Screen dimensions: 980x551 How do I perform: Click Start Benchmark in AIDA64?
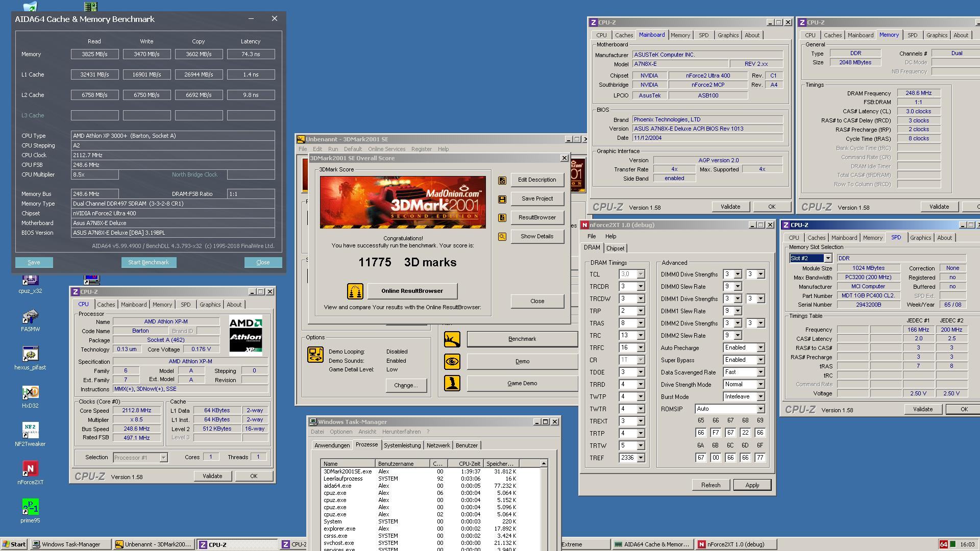coord(149,263)
